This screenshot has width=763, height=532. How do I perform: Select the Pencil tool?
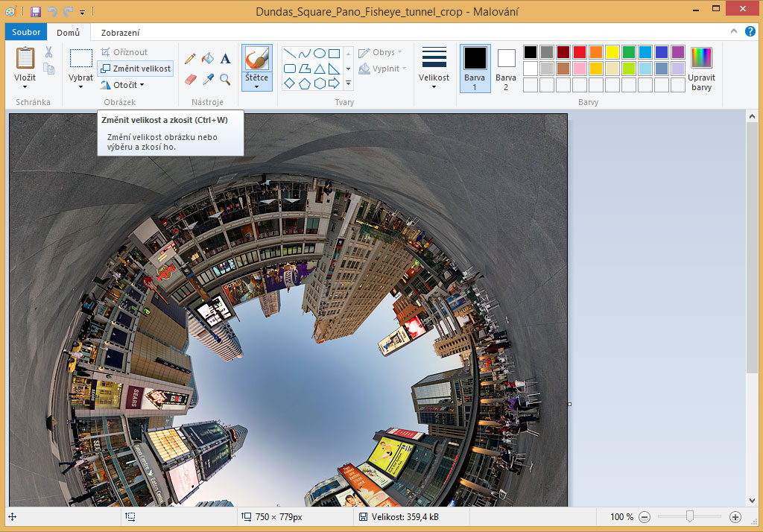tap(191, 58)
